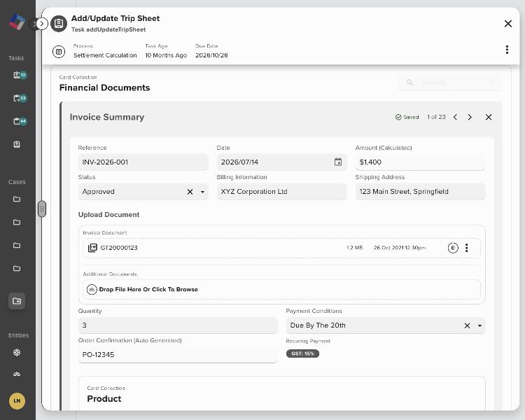
Task: Open the first Cases folder icon
Action: [17, 199]
